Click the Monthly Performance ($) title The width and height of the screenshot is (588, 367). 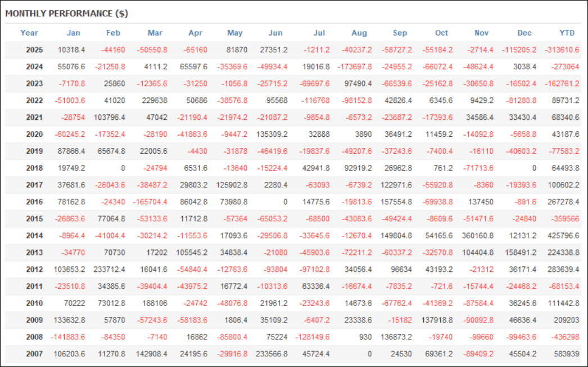[x=66, y=14]
